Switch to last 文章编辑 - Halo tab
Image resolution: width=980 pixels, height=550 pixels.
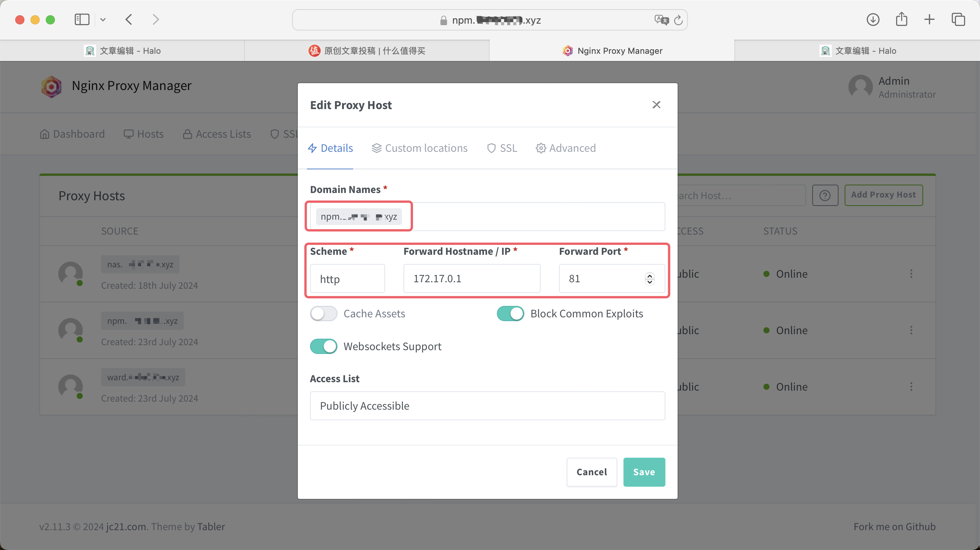tap(857, 51)
